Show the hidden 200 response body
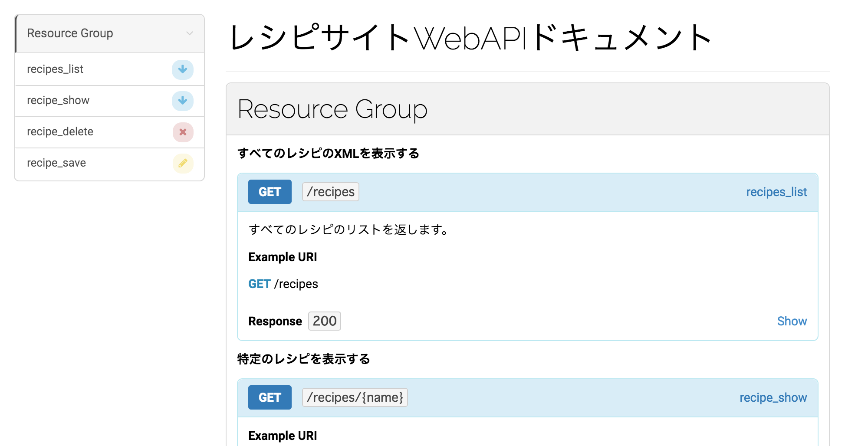The image size is (868, 446). pyautogui.click(x=792, y=321)
